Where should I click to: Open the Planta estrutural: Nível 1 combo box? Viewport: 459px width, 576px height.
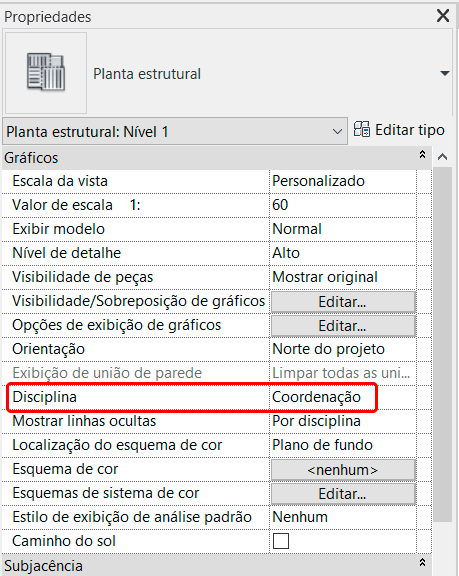(x=175, y=131)
